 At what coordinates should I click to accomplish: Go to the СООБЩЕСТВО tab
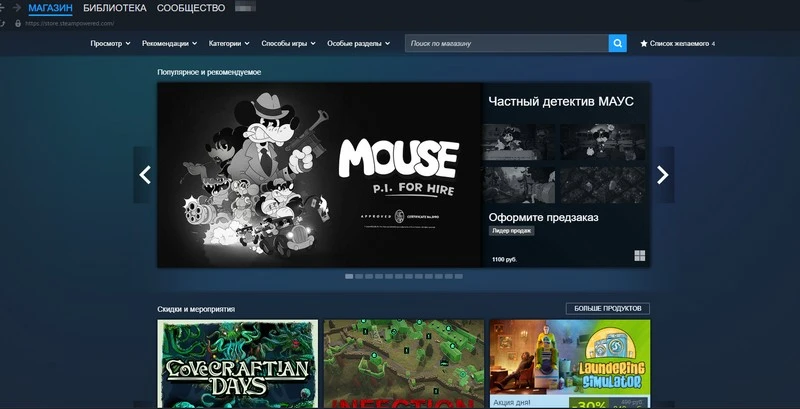191,8
